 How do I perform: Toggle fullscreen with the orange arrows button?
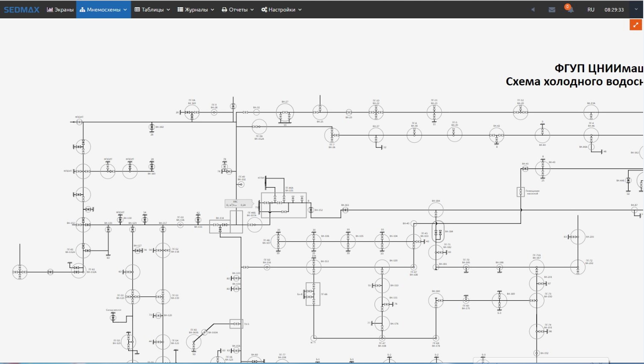tap(635, 25)
